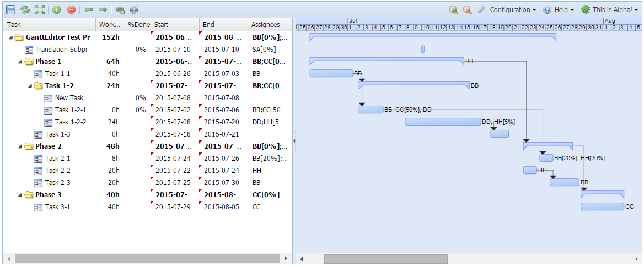Sort by the Start column header
The height and width of the screenshot is (267, 644).
174,25
